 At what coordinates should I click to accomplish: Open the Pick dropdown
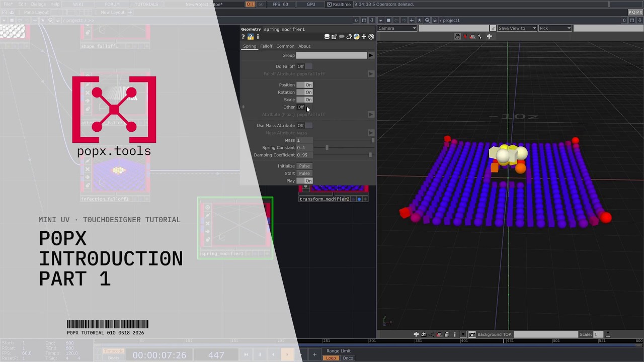[555, 28]
